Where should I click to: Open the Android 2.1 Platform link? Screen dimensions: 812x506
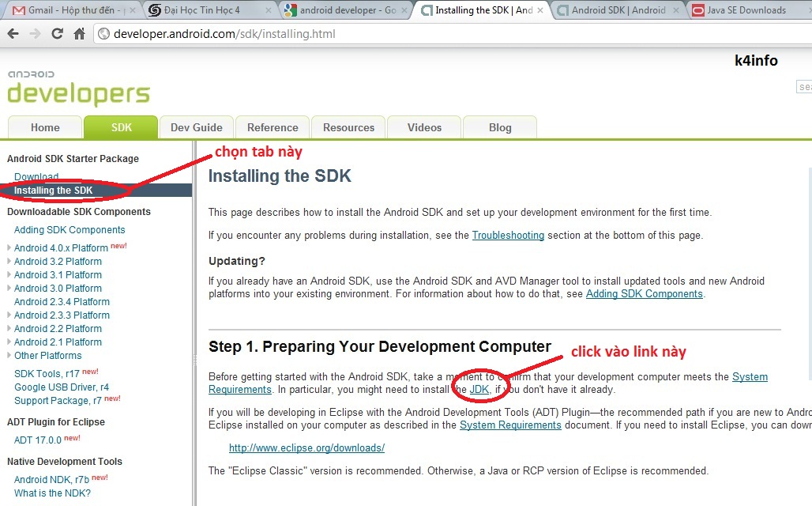click(x=58, y=342)
